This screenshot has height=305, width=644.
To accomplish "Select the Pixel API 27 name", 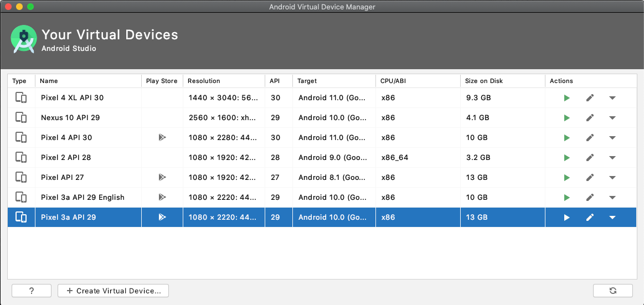I will click(x=63, y=177).
